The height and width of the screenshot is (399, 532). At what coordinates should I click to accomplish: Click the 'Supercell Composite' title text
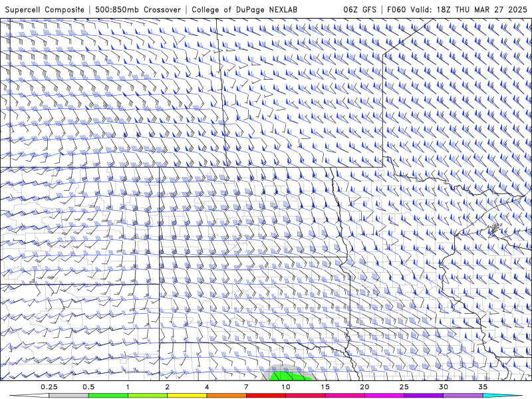[x=45, y=9]
